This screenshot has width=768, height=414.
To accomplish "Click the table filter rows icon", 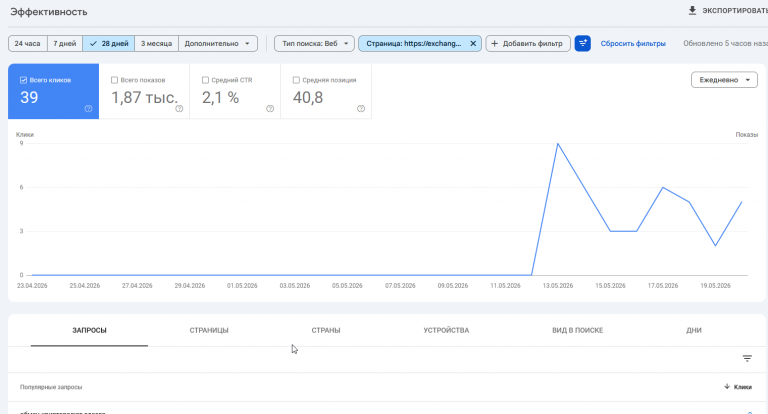I will tap(747, 359).
